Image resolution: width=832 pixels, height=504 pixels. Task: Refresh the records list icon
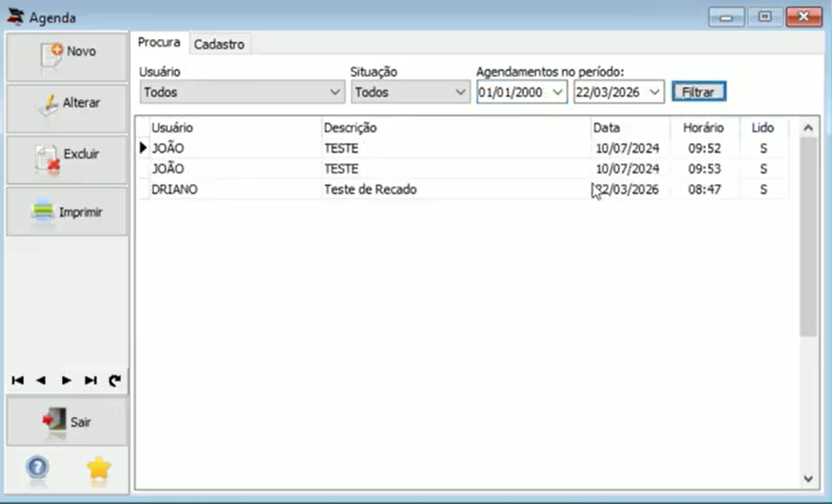click(114, 381)
